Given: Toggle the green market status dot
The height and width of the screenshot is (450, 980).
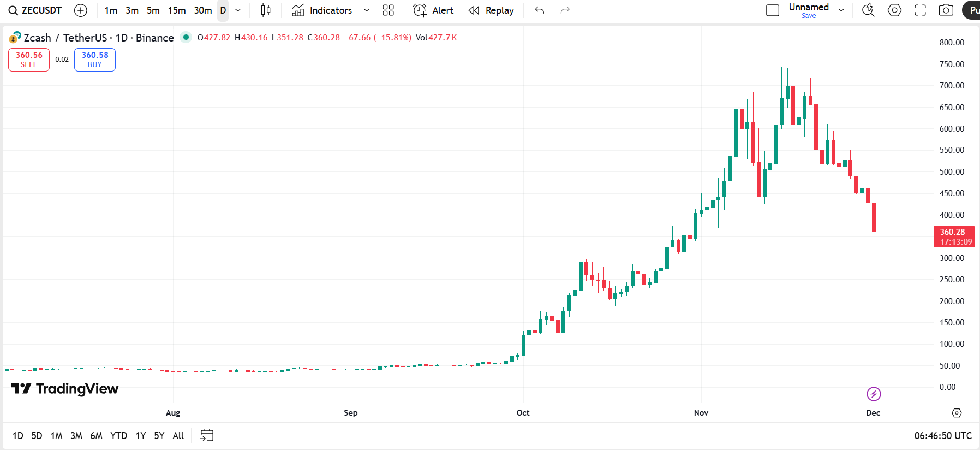Looking at the screenshot, I should coord(186,37).
